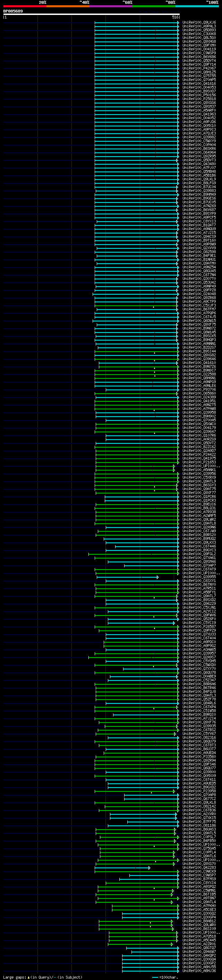The image size is (222, 980).
Task: Click the short alignment bar of UniRef100_Q42283
Action: tap(122, 868)
